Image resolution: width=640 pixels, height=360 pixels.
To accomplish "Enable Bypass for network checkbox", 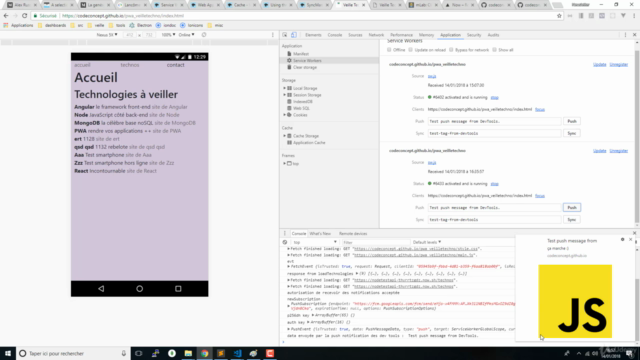I will (x=451, y=50).
